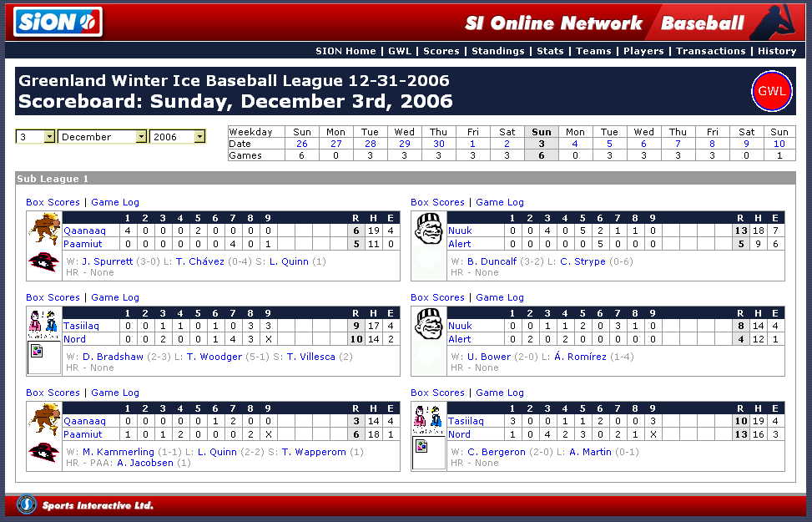
Task: Open T. Wapperom's player page
Action: tap(314, 452)
